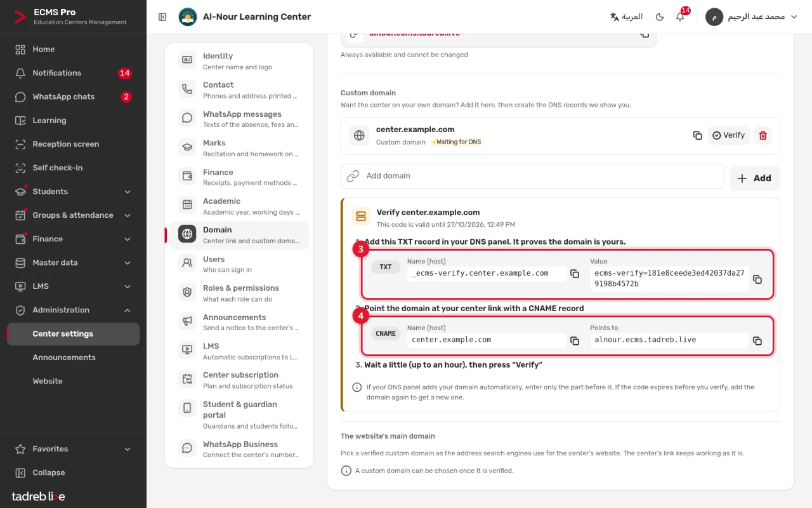Viewport: 812px width, 508px height.
Task: Open WhatsApp messages settings tab
Action: (239, 119)
